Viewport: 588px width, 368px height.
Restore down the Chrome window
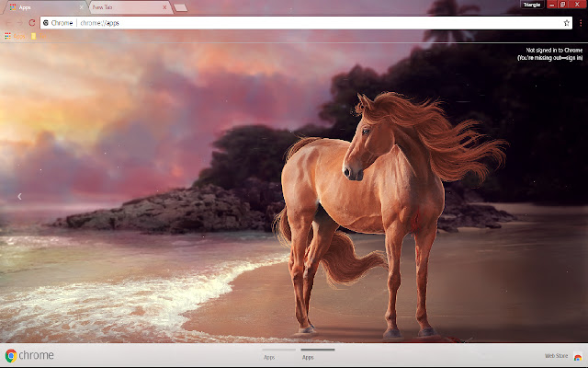(562, 5)
